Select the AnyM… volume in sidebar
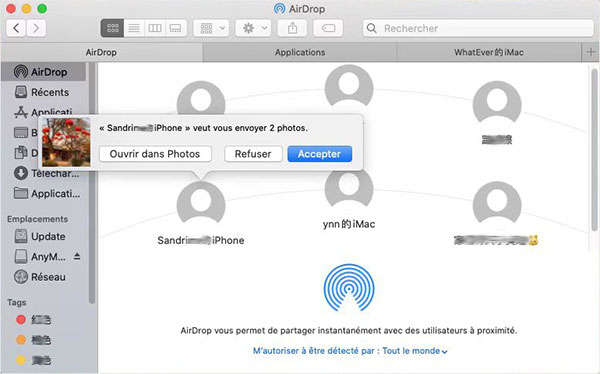600x374 pixels. 40,256
